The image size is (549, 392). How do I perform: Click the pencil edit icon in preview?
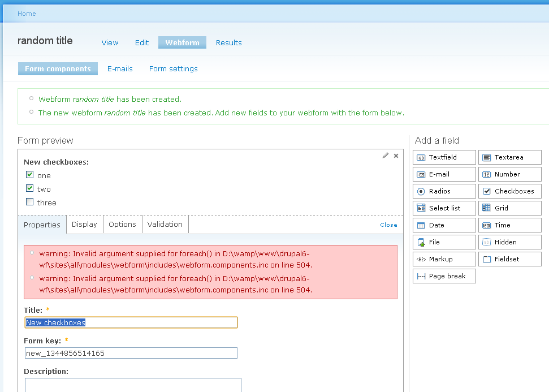pos(386,156)
